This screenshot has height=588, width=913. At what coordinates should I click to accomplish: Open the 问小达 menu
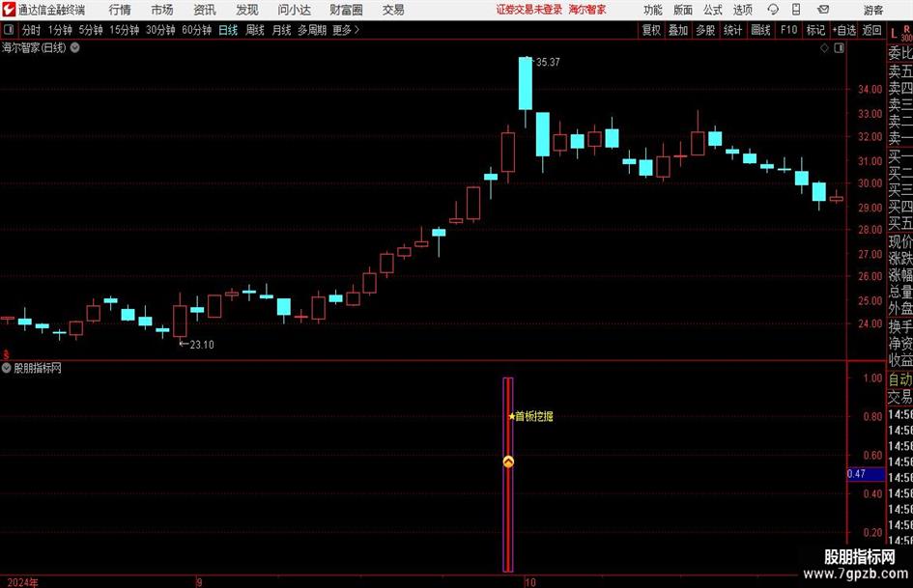pyautogui.click(x=294, y=10)
